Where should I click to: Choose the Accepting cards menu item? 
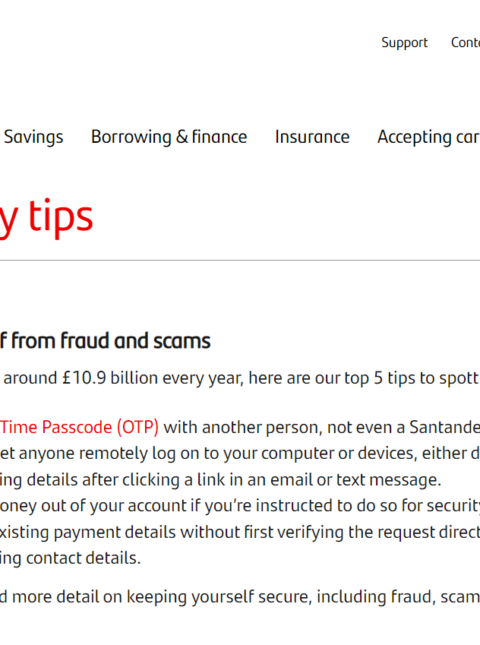pyautogui.click(x=429, y=137)
